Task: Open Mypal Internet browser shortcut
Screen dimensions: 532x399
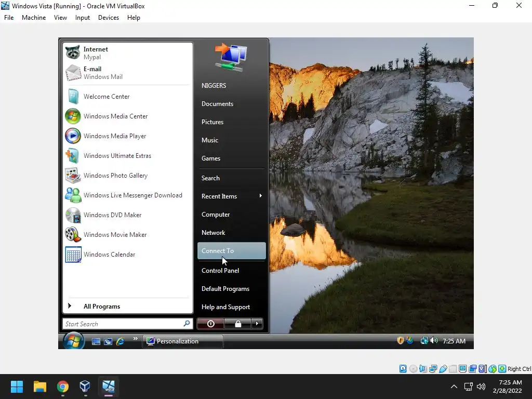Action: [128, 53]
